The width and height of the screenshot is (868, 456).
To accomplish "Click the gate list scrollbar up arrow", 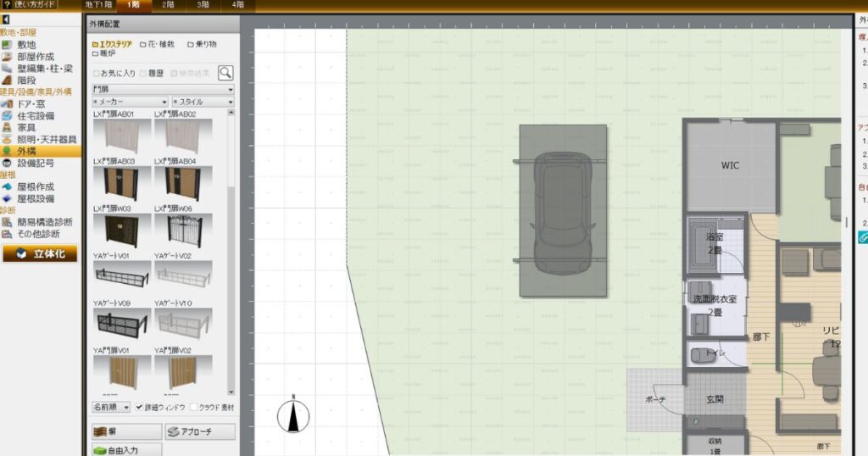I will [x=231, y=113].
